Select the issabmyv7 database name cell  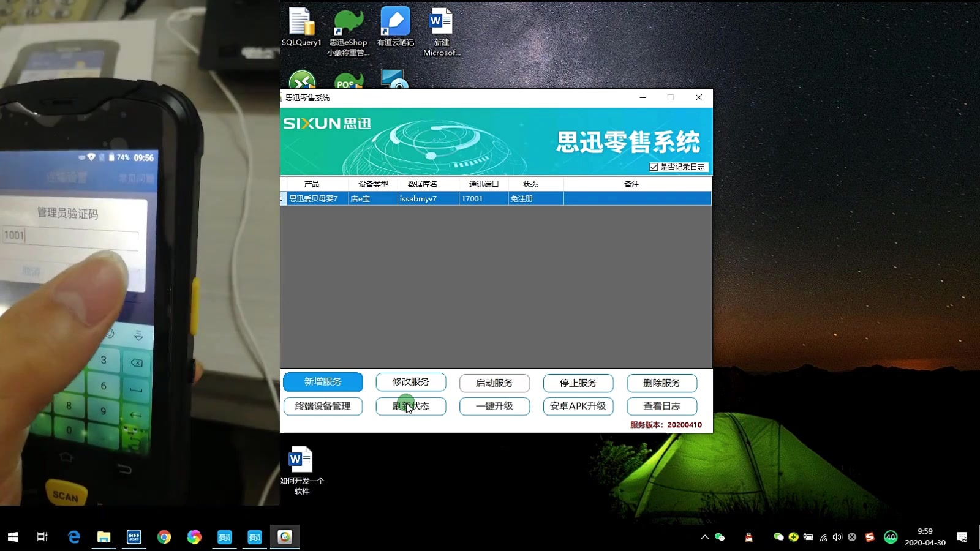[428, 198]
